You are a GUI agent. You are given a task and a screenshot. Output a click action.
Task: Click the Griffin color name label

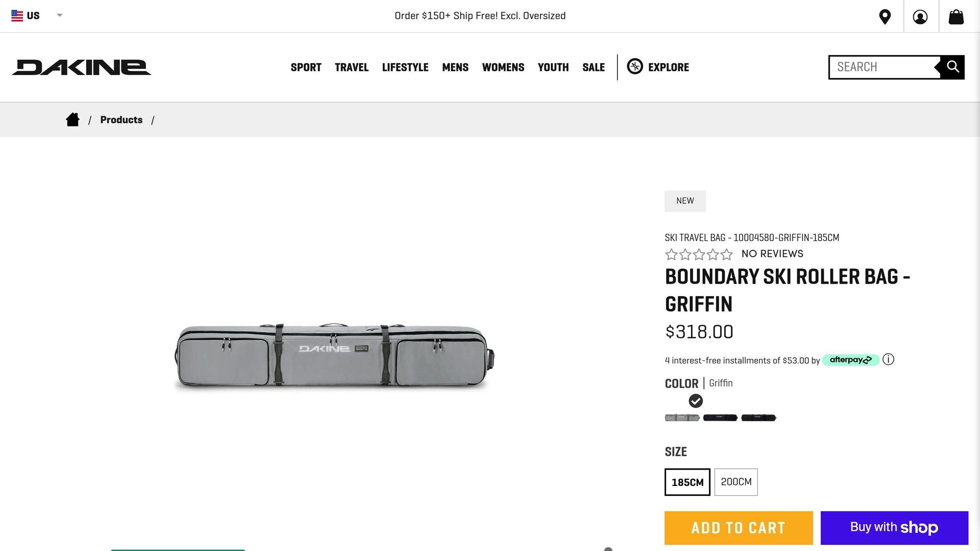pos(721,383)
